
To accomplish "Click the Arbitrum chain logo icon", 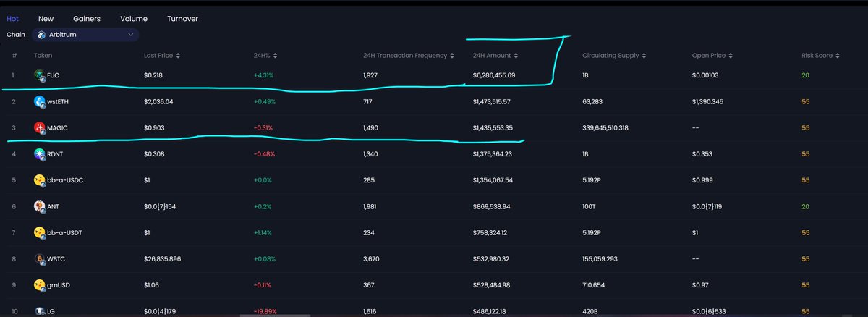I will pyautogui.click(x=41, y=35).
